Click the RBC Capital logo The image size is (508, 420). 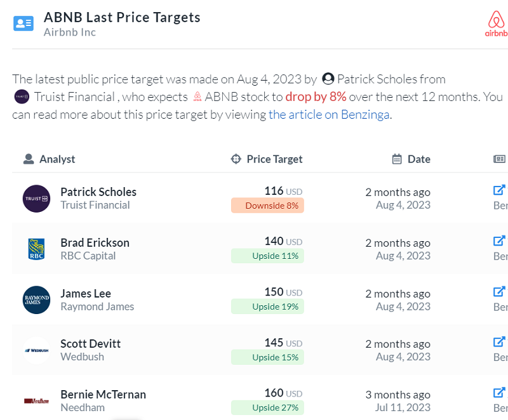36,249
